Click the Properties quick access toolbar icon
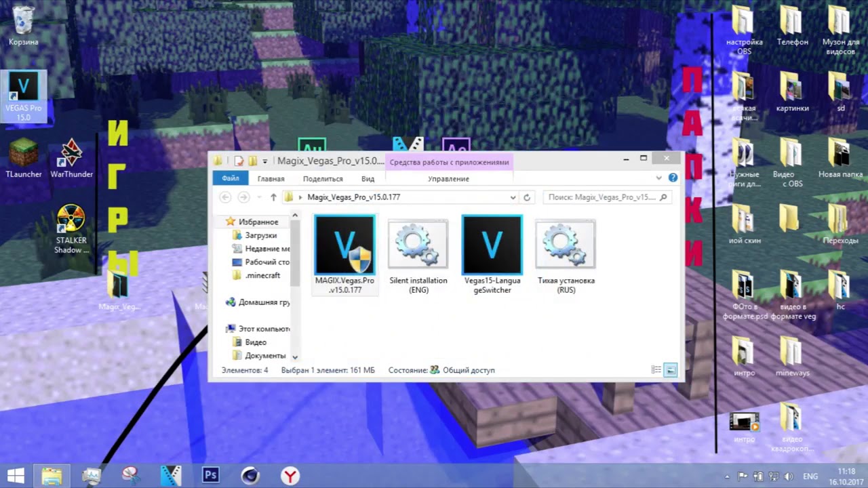 239,161
